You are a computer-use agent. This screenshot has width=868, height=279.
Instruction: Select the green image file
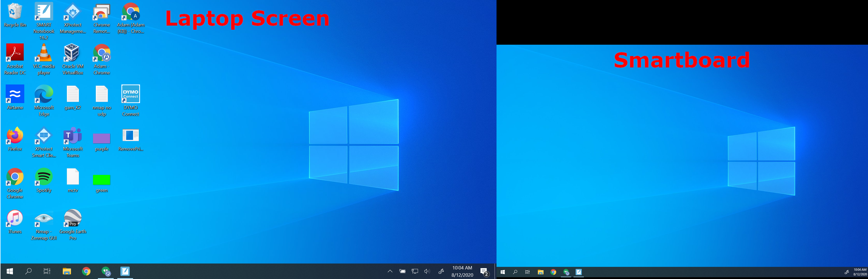pos(102,180)
